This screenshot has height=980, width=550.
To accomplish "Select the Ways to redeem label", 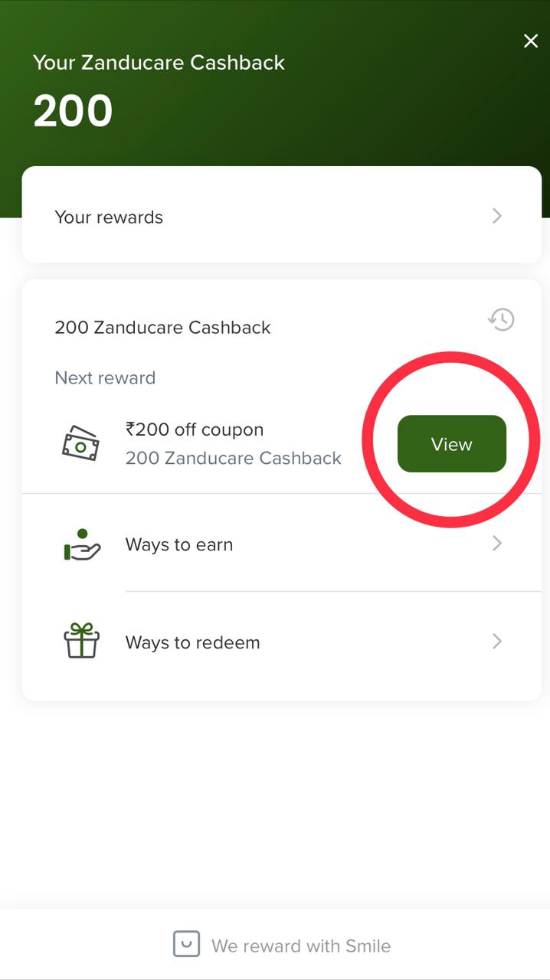I will click(193, 642).
